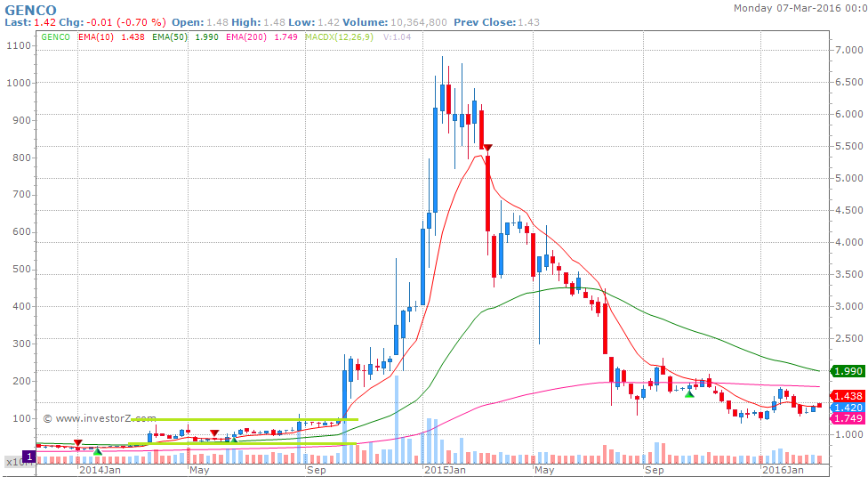Select the MACDX(12,26,9) legend label
The image size is (868, 477).
tap(340, 37)
